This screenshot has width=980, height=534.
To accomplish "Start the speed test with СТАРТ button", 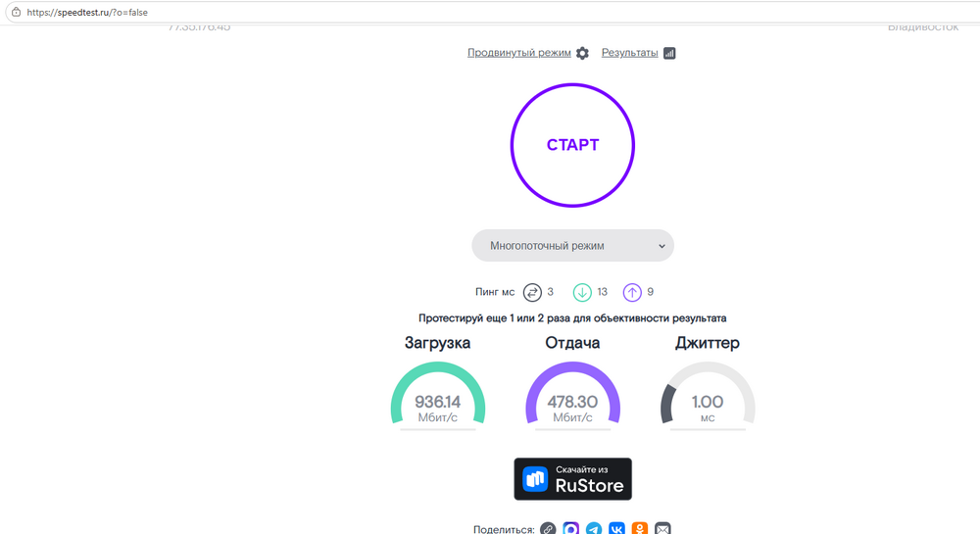I will coord(572,145).
